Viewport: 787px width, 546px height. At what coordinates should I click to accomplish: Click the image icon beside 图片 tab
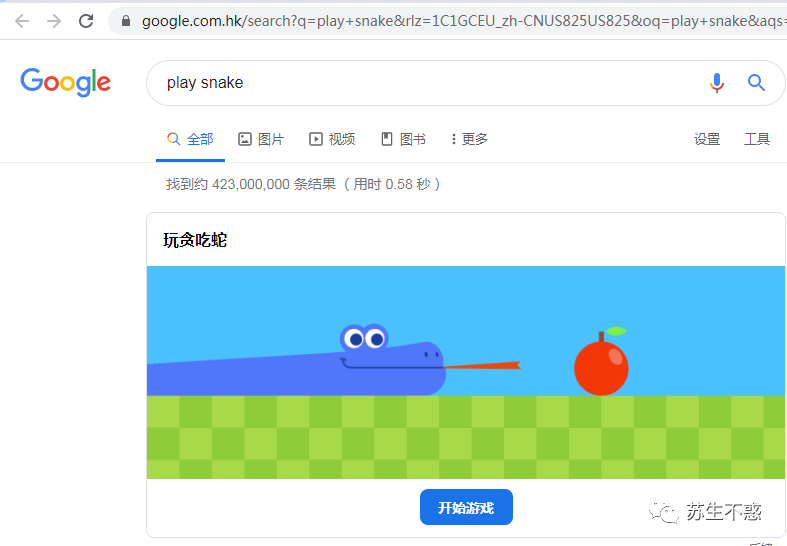pos(244,139)
